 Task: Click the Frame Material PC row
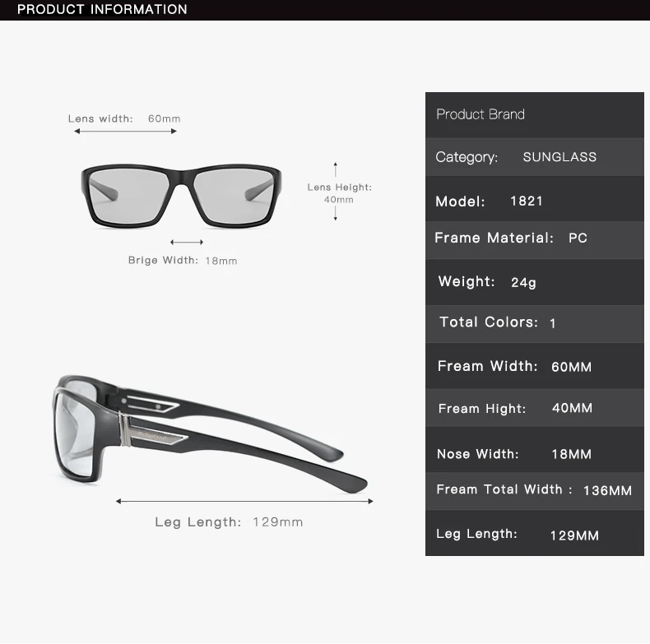click(x=534, y=240)
